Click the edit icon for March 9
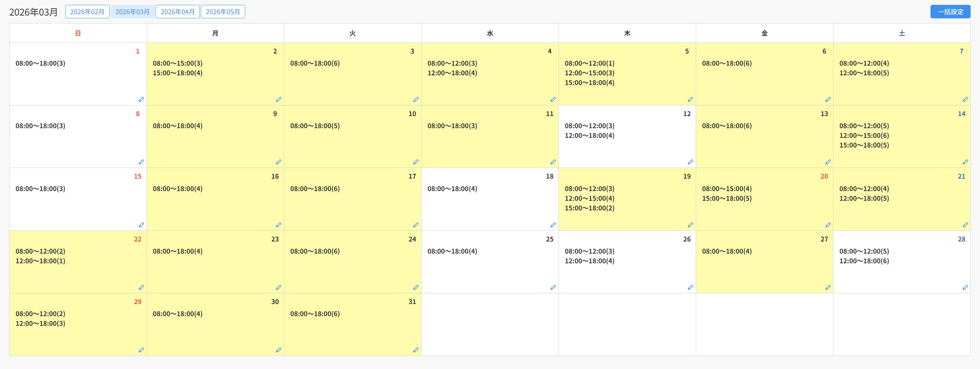The width and height of the screenshot is (980, 369). [278, 162]
